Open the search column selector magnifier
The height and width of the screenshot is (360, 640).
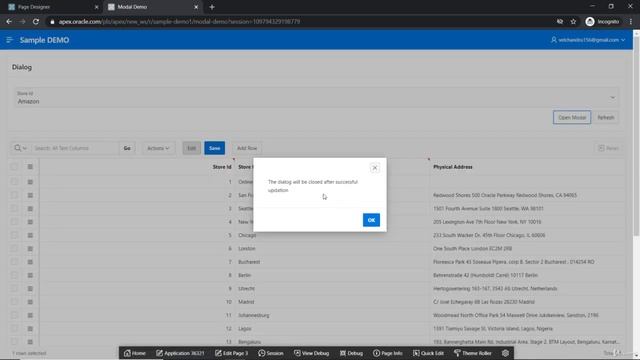20,148
